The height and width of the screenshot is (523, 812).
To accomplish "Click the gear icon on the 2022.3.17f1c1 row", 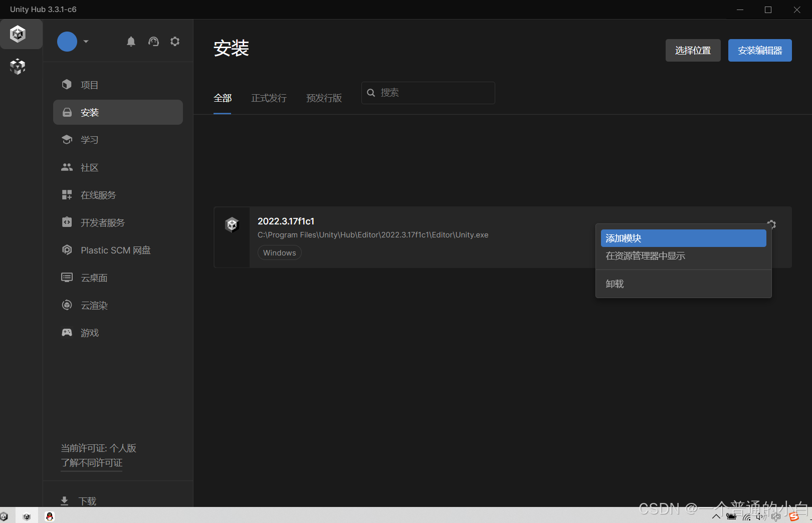I will coord(771,224).
